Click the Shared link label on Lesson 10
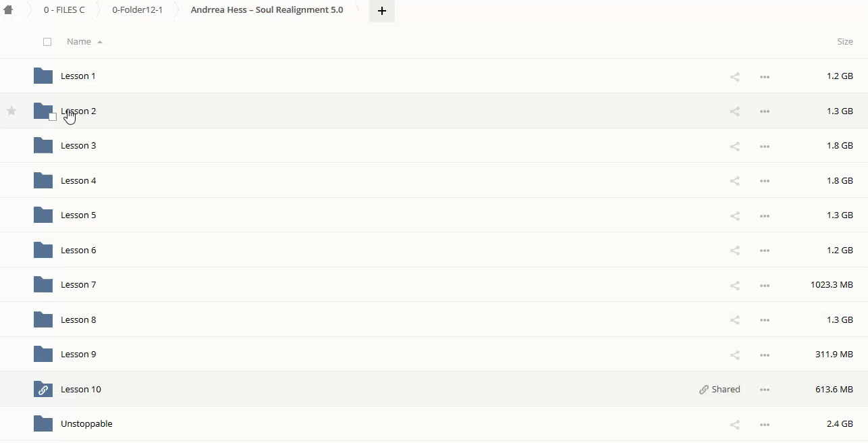Viewport: 868px width, 443px height. (720, 390)
